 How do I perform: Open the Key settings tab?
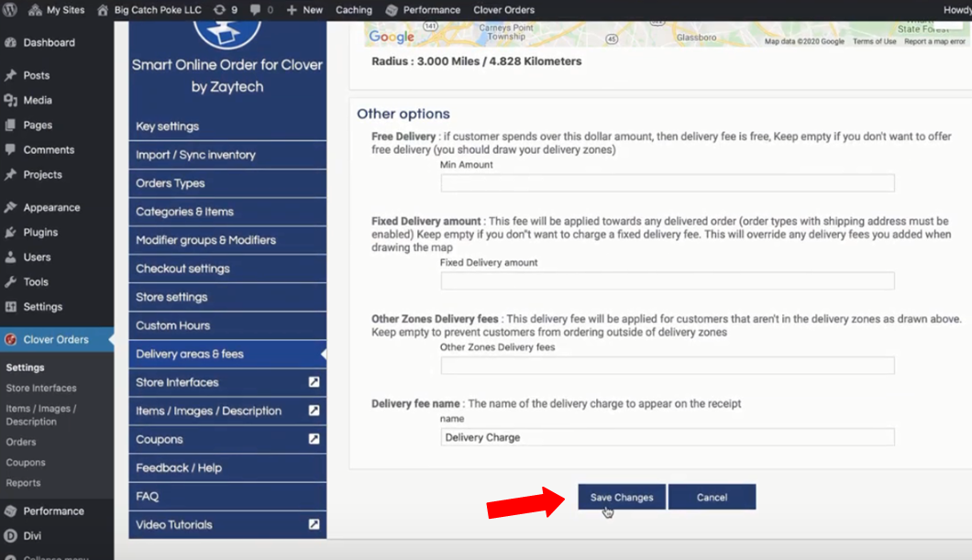pyautogui.click(x=227, y=126)
